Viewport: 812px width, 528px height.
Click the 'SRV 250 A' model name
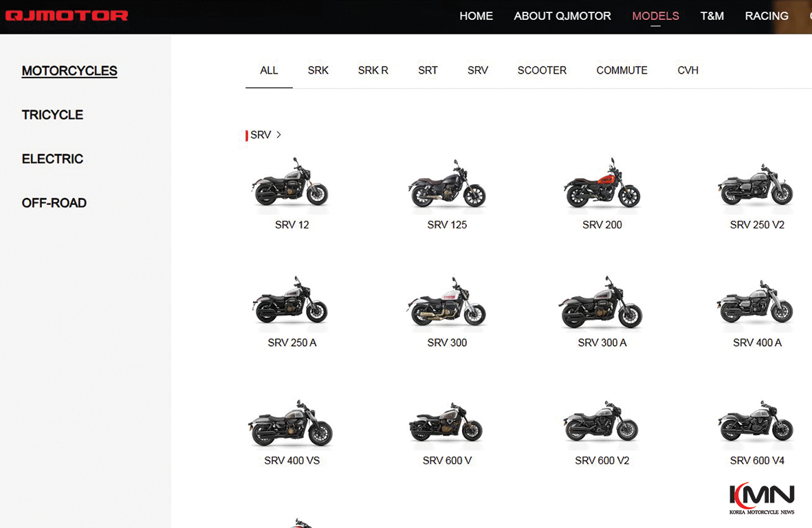coord(292,343)
